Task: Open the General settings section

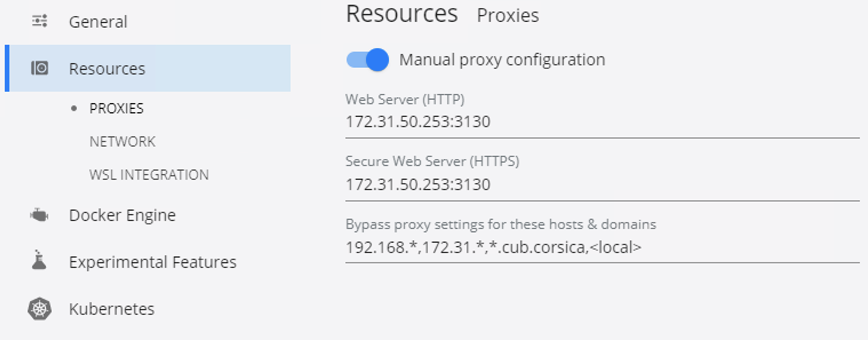Action: coord(98,22)
